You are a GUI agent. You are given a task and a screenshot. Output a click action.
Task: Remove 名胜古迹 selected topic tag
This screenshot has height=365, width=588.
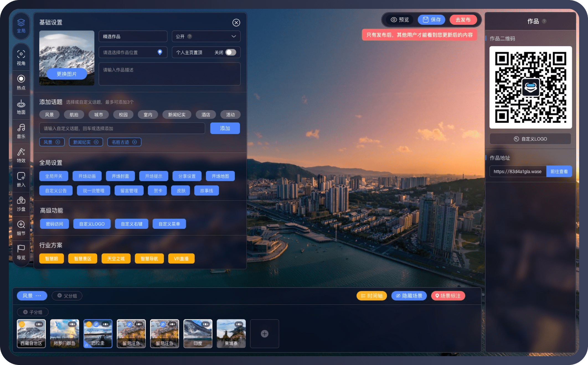pyautogui.click(x=135, y=143)
